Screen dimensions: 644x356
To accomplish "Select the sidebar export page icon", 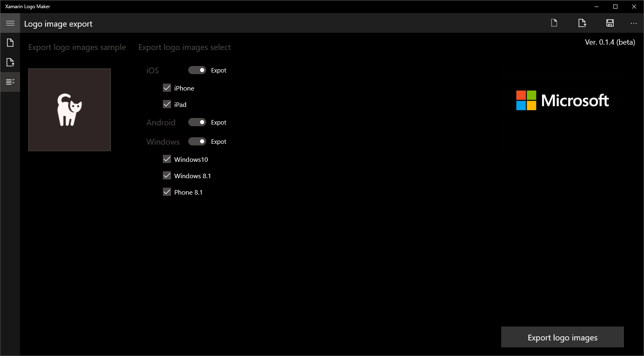I will coord(10,62).
